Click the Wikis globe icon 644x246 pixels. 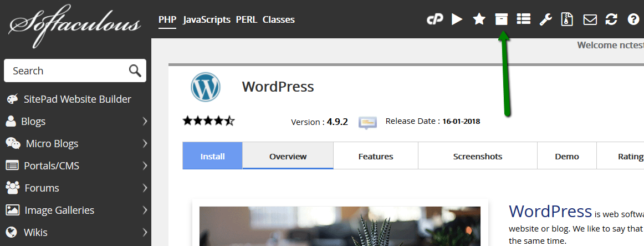[x=12, y=233]
